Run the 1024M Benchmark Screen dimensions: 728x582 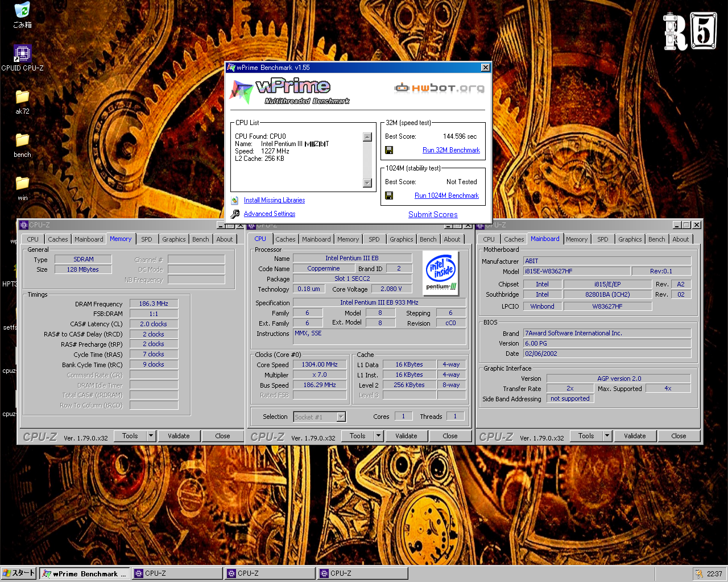(x=446, y=196)
